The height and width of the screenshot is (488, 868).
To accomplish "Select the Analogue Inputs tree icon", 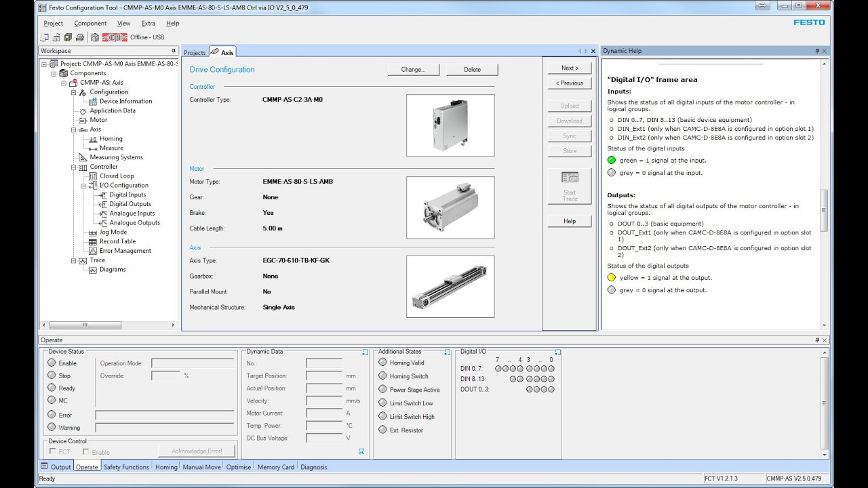I will coord(104,213).
